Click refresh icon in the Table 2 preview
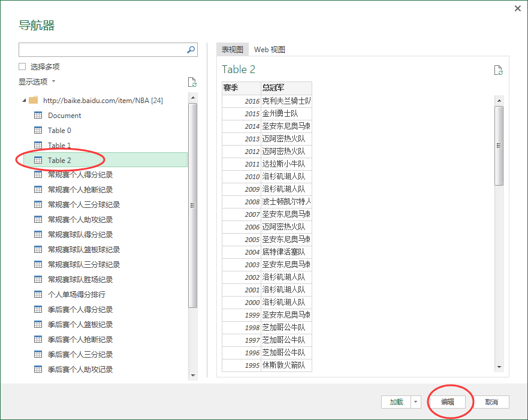The width and height of the screenshot is (528, 420). click(499, 70)
